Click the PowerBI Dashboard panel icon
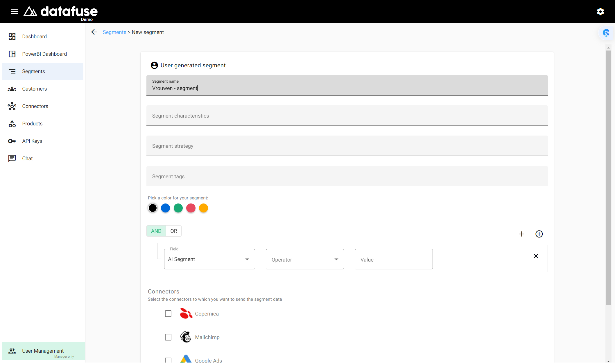This screenshot has height=364, width=615. coord(12,54)
